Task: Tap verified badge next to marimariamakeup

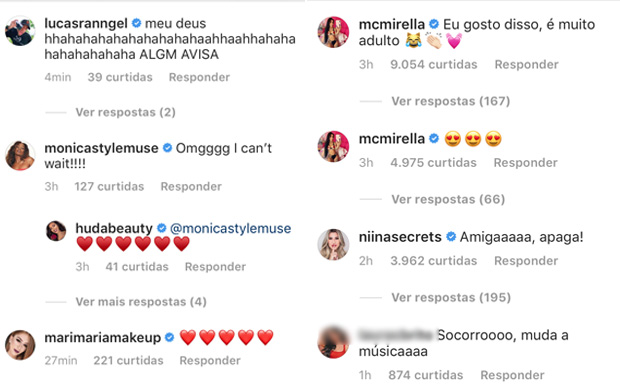Action: pos(169,337)
